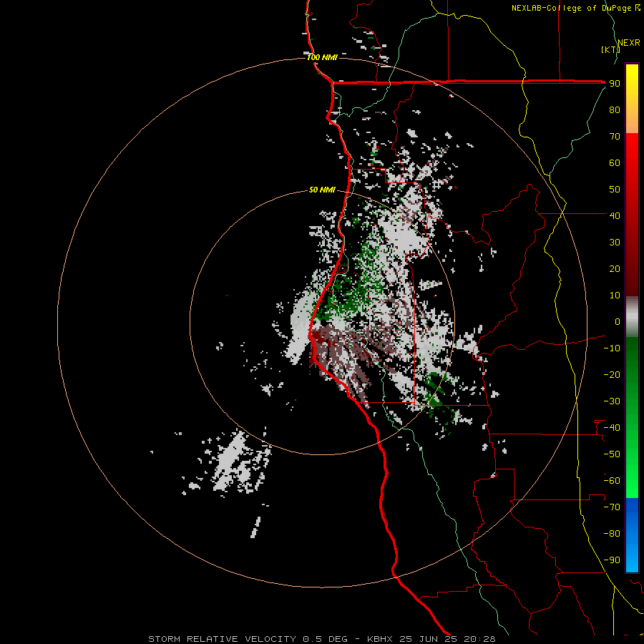
Task: Click the -30 value on velocity scale
Action: tap(612, 401)
